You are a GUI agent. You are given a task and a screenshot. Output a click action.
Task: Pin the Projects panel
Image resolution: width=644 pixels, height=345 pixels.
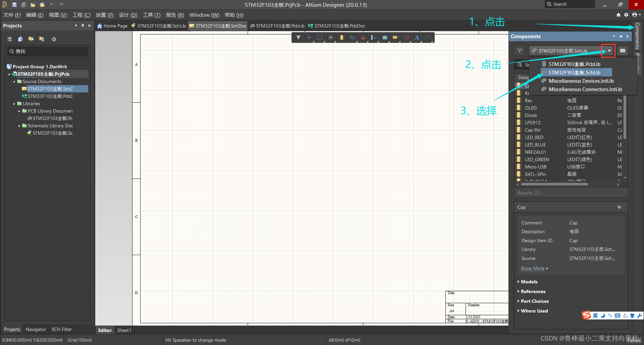coord(83,26)
